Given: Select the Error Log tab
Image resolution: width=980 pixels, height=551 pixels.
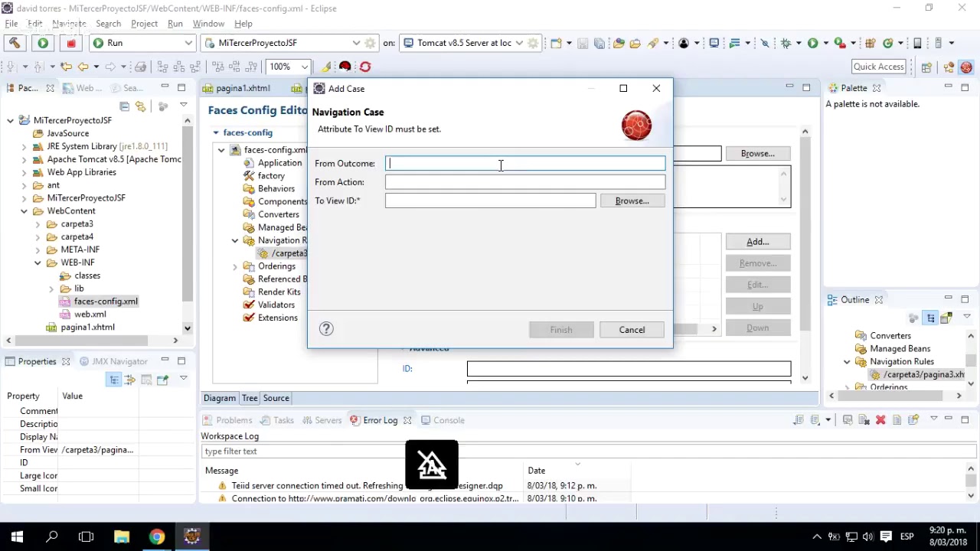Looking at the screenshot, I should (x=381, y=420).
